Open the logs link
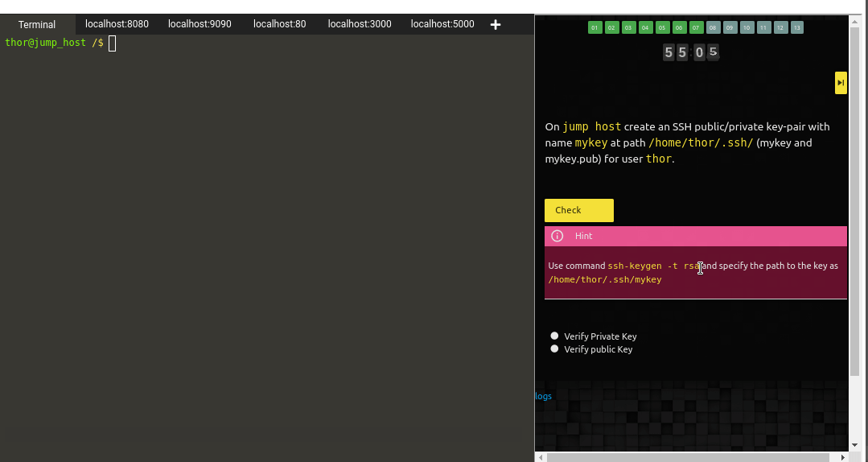 pos(544,395)
